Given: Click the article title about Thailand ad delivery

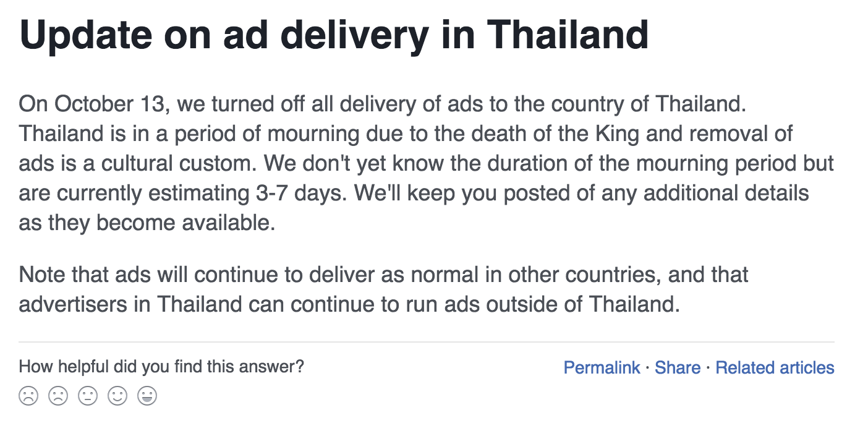Looking at the screenshot, I should (x=334, y=34).
